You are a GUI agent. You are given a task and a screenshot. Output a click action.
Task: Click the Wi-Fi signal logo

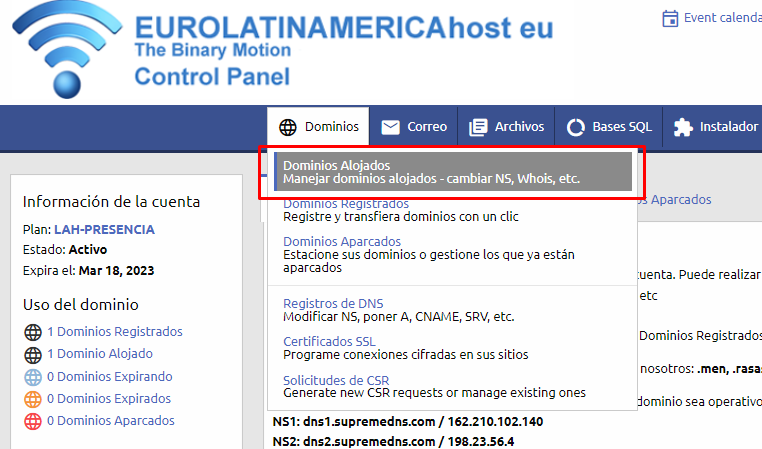[67, 50]
